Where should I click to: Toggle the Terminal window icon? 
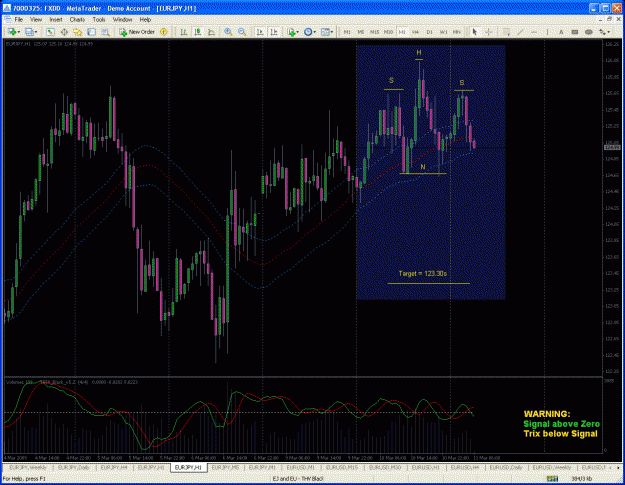91,32
